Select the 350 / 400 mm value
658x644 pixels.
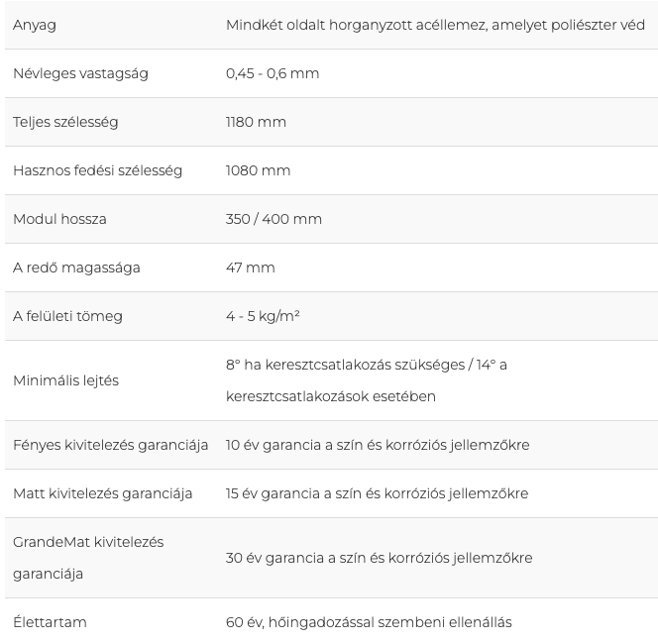[x=274, y=219]
